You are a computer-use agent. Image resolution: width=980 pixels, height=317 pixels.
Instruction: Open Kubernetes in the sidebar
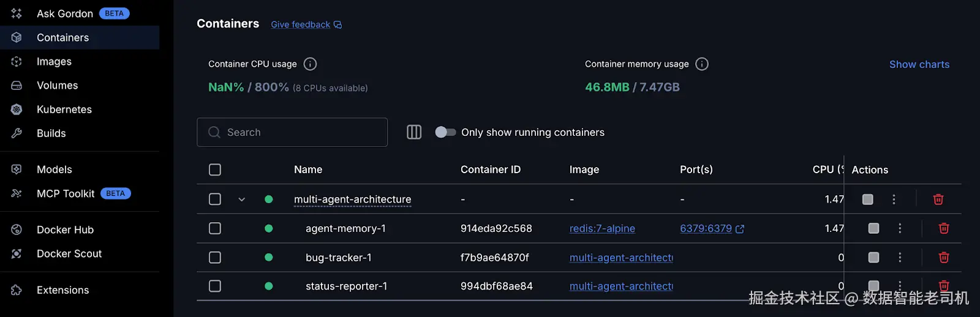[80, 109]
